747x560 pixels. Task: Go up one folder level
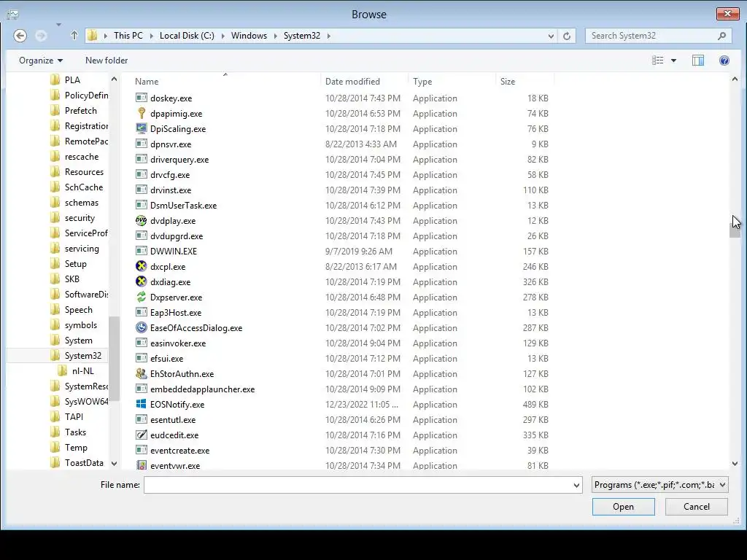pyautogui.click(x=74, y=35)
